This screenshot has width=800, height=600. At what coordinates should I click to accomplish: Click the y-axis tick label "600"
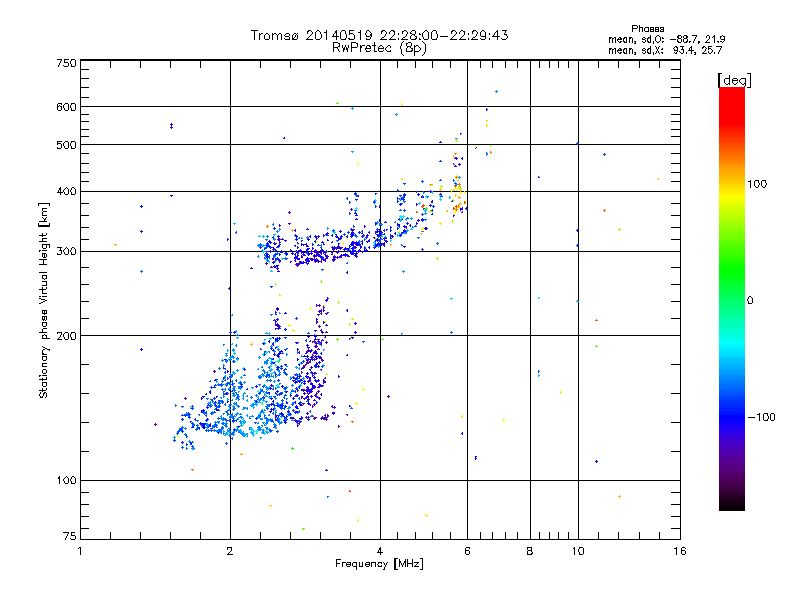coord(66,107)
